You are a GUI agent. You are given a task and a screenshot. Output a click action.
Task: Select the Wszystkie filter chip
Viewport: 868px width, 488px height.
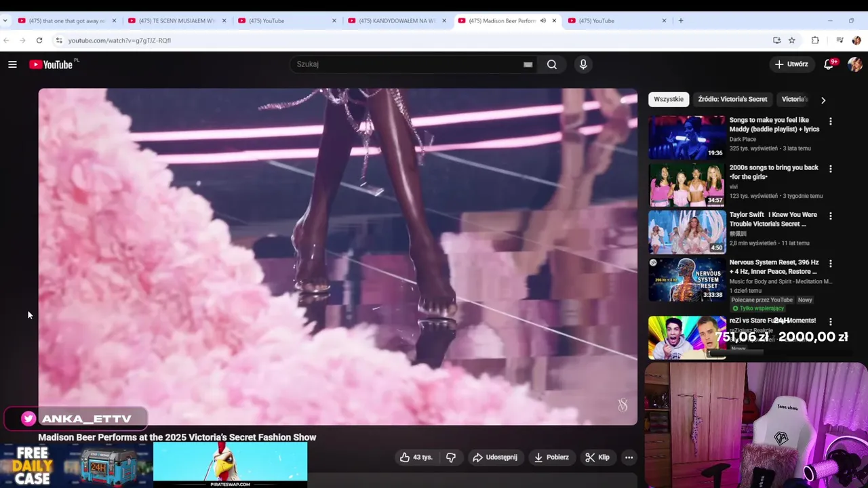coord(669,100)
